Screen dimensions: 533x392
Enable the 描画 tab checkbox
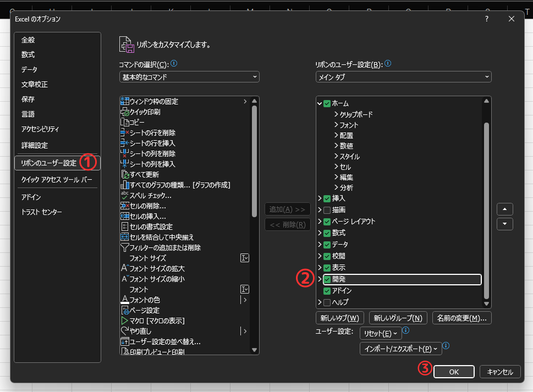327,210
